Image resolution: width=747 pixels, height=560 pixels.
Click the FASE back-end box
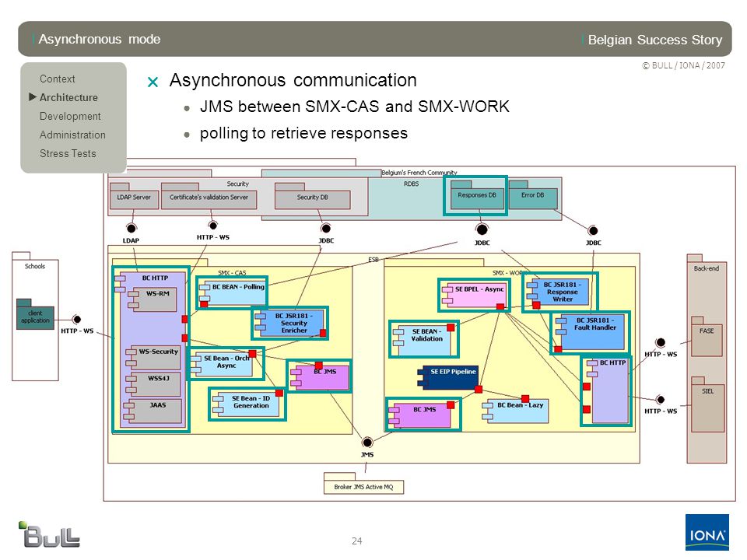click(x=707, y=338)
